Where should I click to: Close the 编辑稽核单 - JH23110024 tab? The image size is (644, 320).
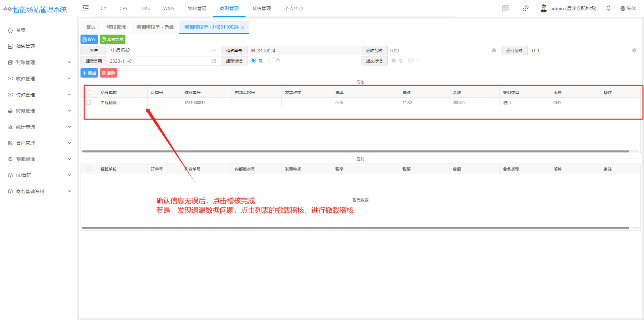coord(243,27)
